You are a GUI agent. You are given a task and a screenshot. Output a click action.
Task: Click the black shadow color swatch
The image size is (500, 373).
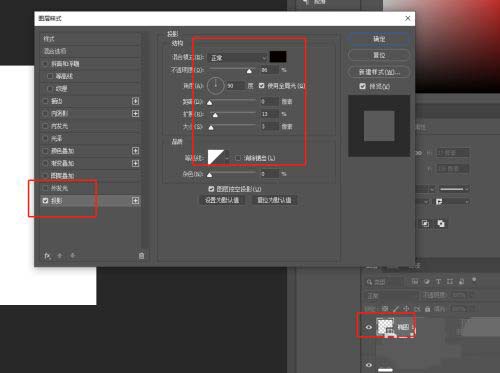[x=278, y=57]
